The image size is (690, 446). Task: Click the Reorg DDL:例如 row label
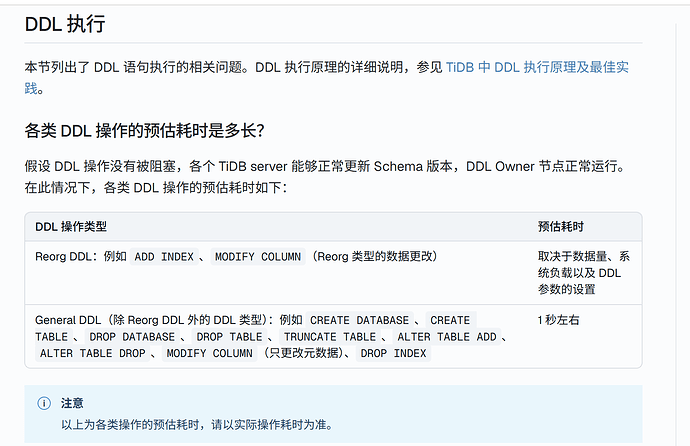click(81, 256)
